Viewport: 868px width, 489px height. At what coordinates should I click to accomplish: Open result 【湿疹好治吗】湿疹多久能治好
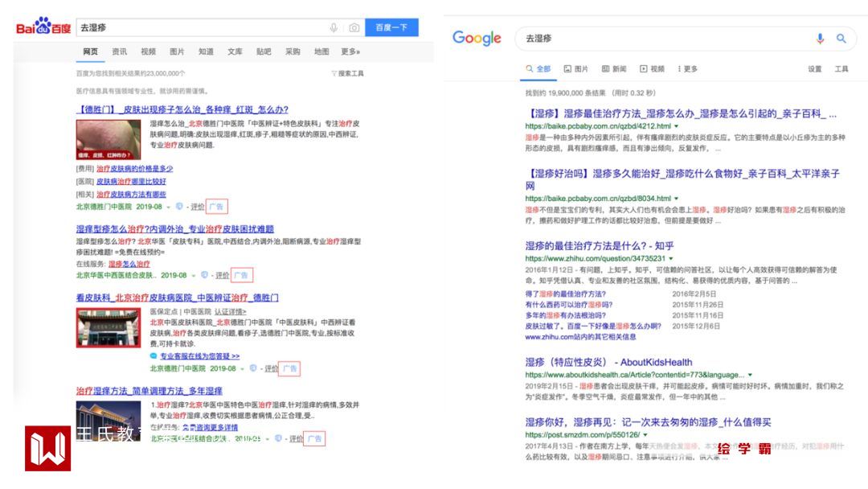[x=682, y=179]
